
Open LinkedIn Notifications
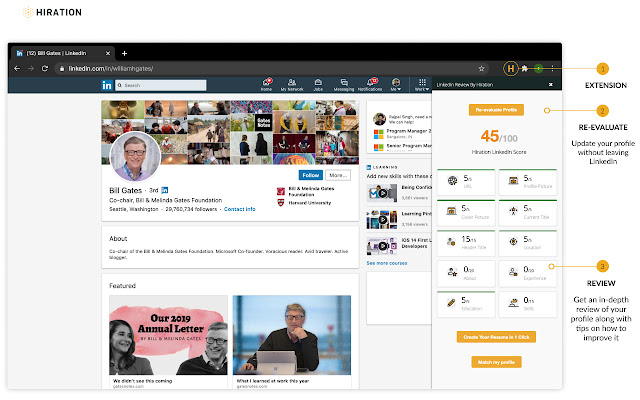pos(370,84)
